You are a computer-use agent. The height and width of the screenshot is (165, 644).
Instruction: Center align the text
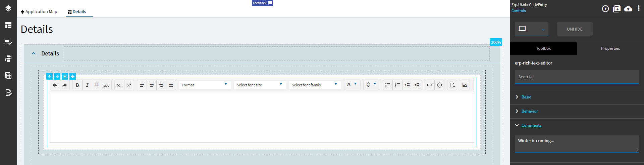pyautogui.click(x=152, y=85)
